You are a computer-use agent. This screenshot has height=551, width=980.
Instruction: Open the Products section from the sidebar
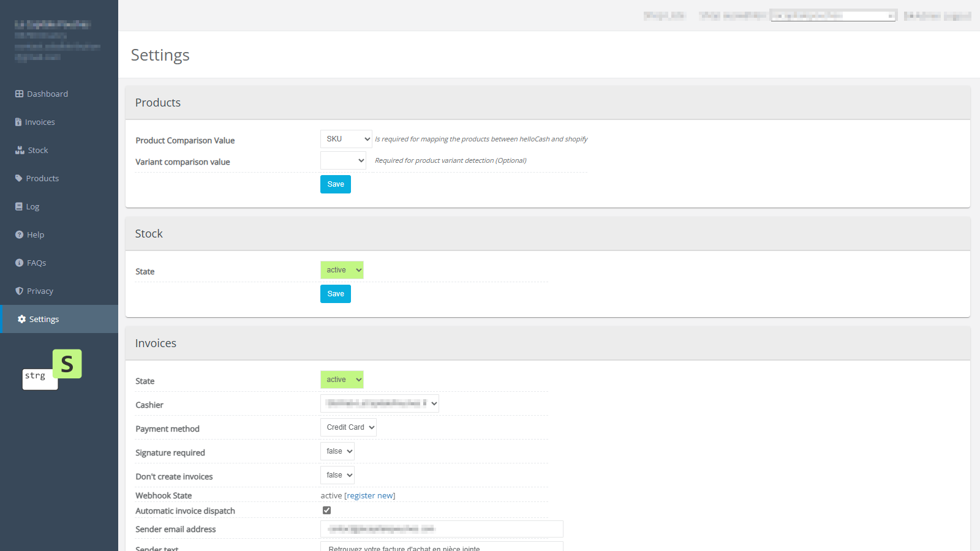click(42, 178)
